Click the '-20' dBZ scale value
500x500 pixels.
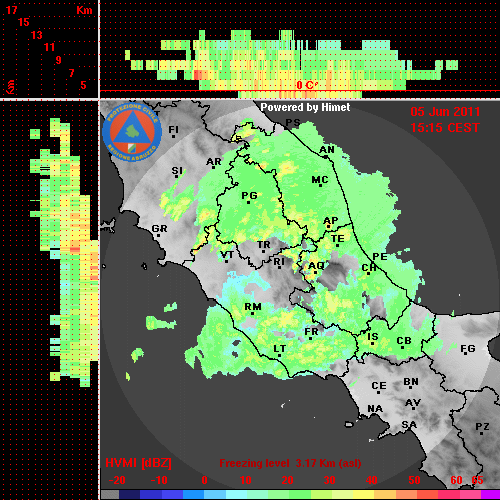pyautogui.click(x=117, y=480)
